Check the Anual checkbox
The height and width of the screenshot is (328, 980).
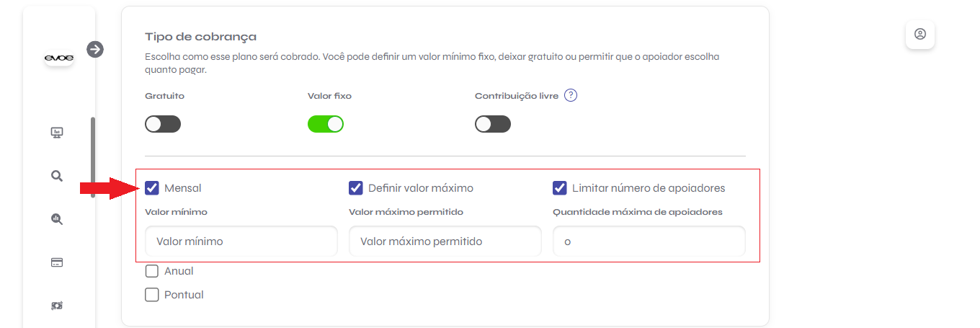coord(152,271)
